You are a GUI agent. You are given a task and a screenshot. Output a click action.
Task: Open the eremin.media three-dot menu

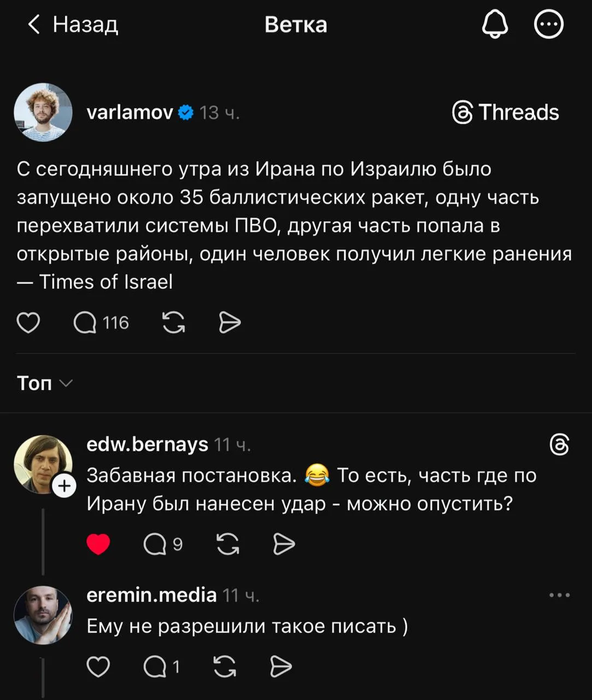[x=559, y=595]
